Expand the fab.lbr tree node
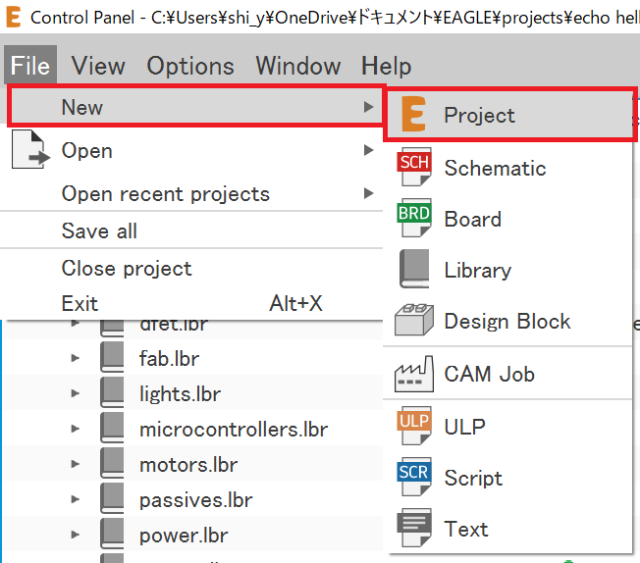The image size is (640, 563). point(75,358)
